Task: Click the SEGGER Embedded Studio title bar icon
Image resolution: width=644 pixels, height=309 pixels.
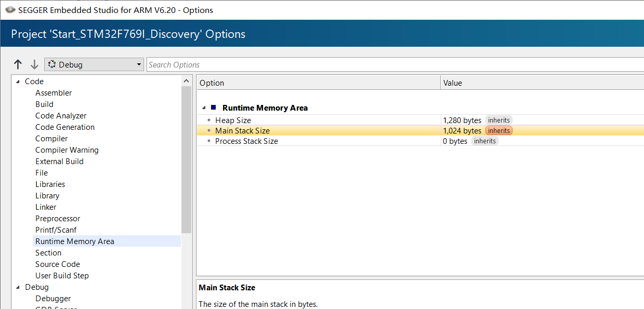Action: point(10,10)
